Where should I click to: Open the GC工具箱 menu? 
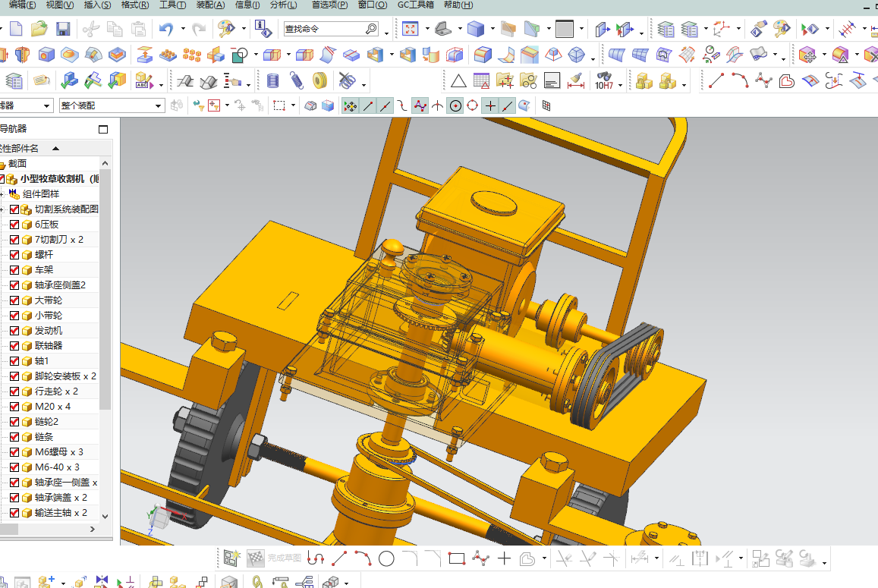pos(416,5)
